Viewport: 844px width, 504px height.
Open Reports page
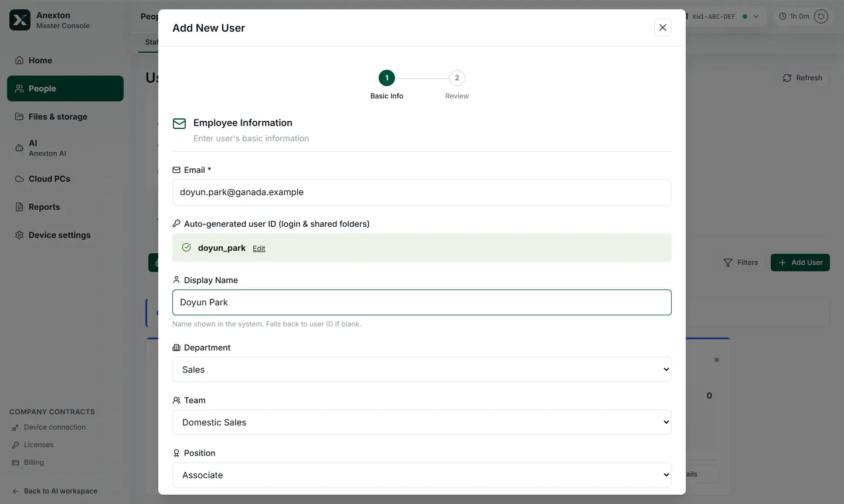(x=65, y=207)
